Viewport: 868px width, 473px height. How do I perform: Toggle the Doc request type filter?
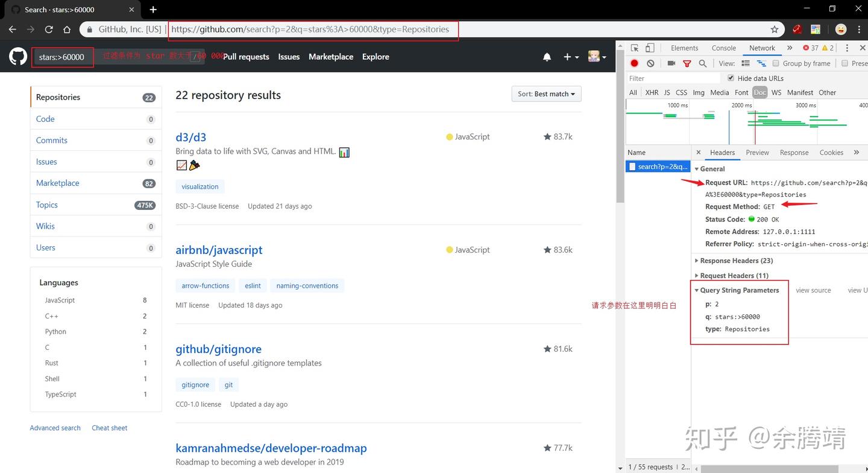pyautogui.click(x=759, y=92)
